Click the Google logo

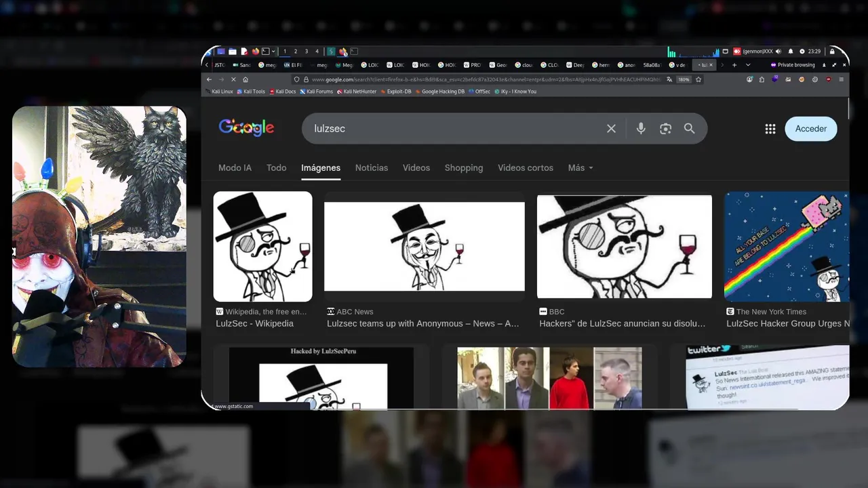point(246,128)
